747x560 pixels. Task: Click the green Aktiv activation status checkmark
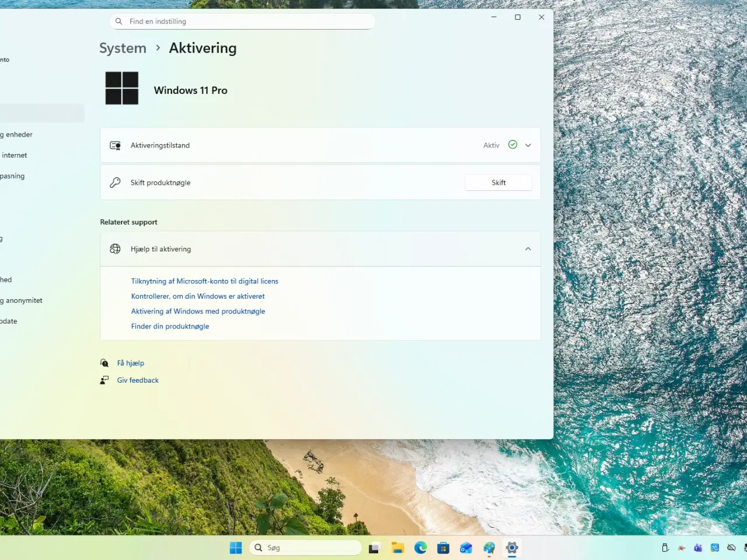point(512,145)
